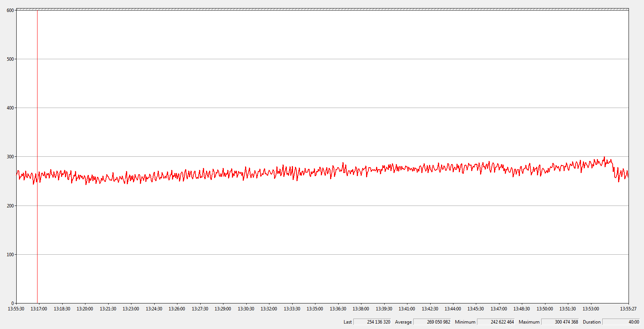Click the 13:20:00 time axis label
Image resolution: width=644 pixels, height=329 pixels.
[85, 309]
